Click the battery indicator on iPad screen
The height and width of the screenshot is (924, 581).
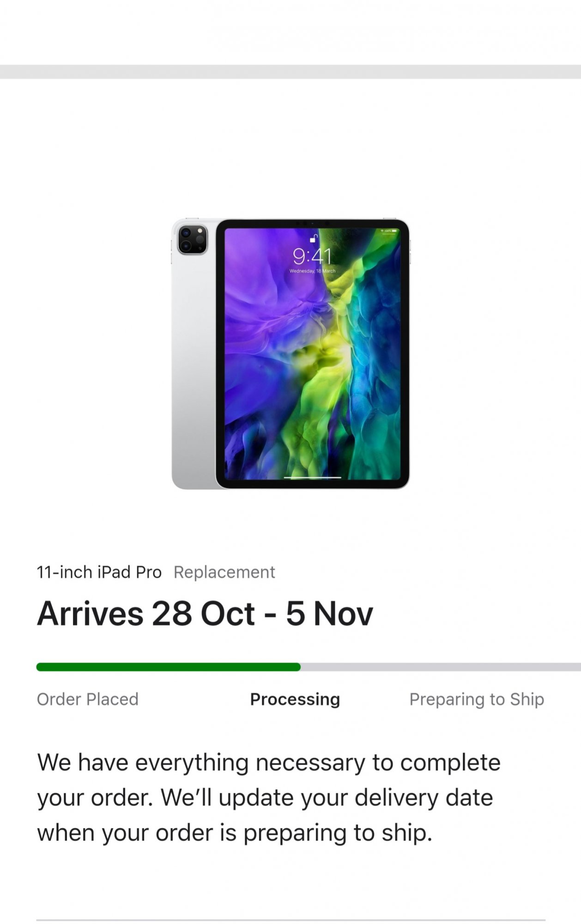(394, 231)
